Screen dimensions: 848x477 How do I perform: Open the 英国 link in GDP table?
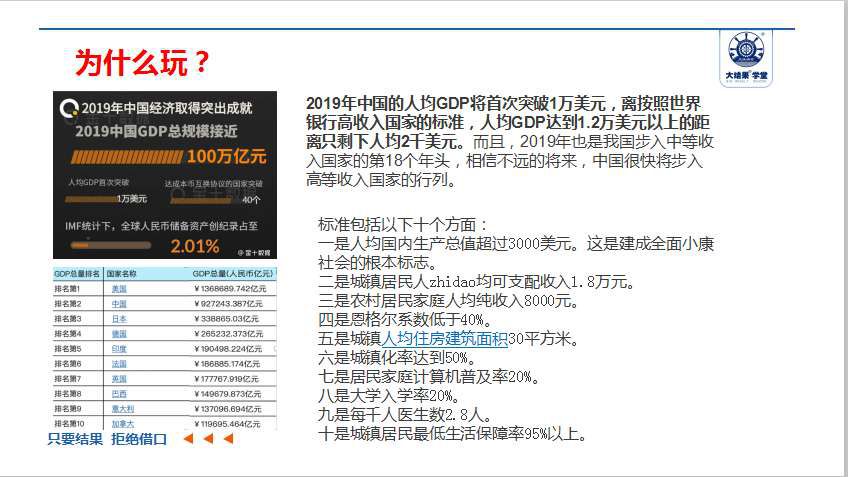click(x=119, y=379)
